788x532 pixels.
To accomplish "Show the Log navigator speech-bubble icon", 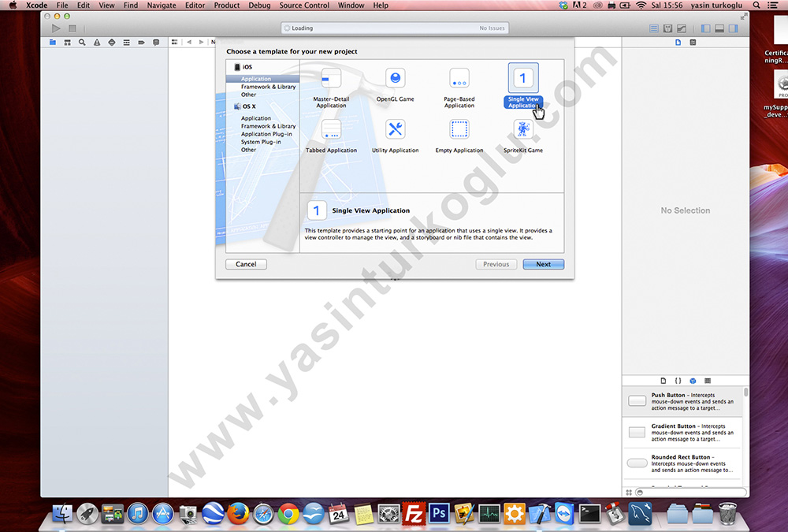I will [156, 43].
